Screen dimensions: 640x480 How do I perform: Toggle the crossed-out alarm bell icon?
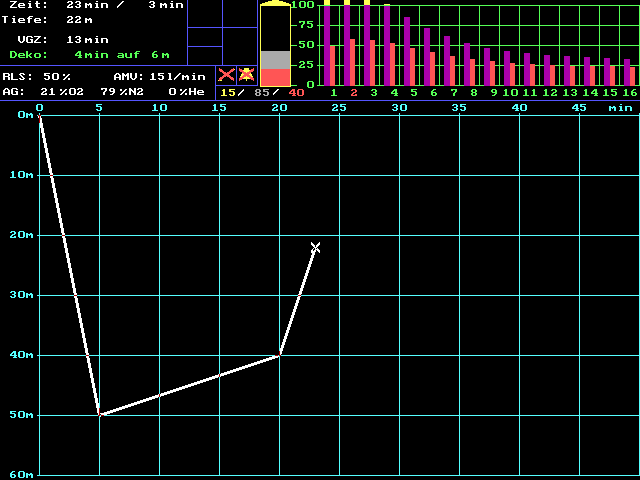coord(246,75)
